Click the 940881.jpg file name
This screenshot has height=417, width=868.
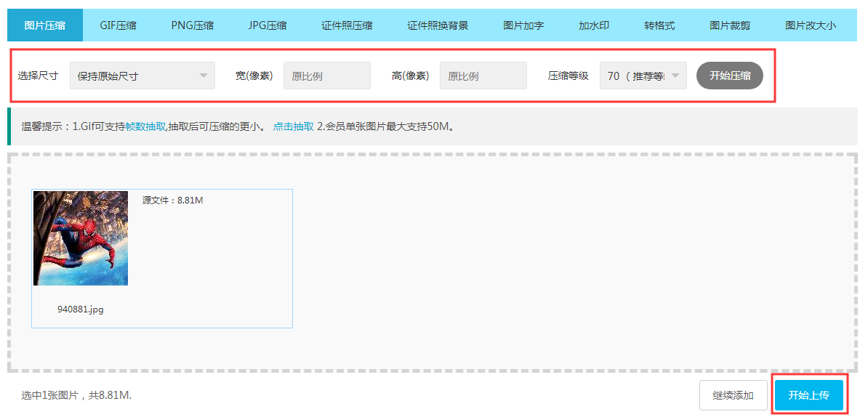tap(80, 309)
